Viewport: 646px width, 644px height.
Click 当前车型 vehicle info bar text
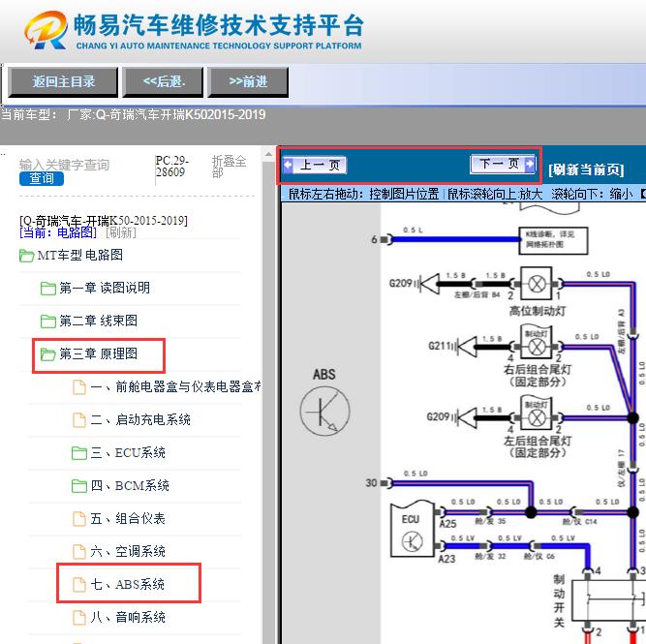click(x=134, y=114)
